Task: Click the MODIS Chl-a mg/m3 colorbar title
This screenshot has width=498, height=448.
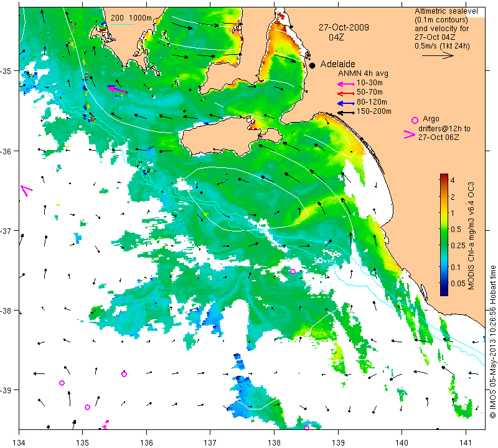Action: tap(471, 235)
